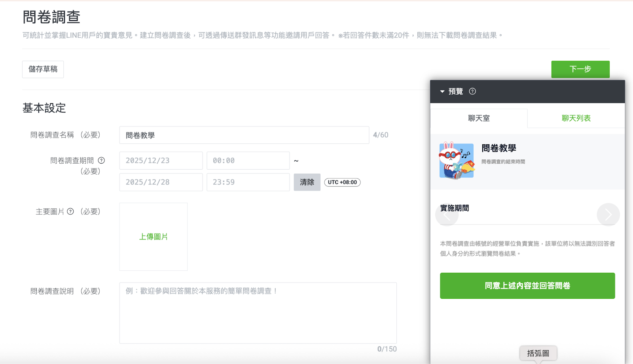This screenshot has height=364, width=633.
Task: Save draft with 儲存草稿 button
Action: click(x=43, y=69)
